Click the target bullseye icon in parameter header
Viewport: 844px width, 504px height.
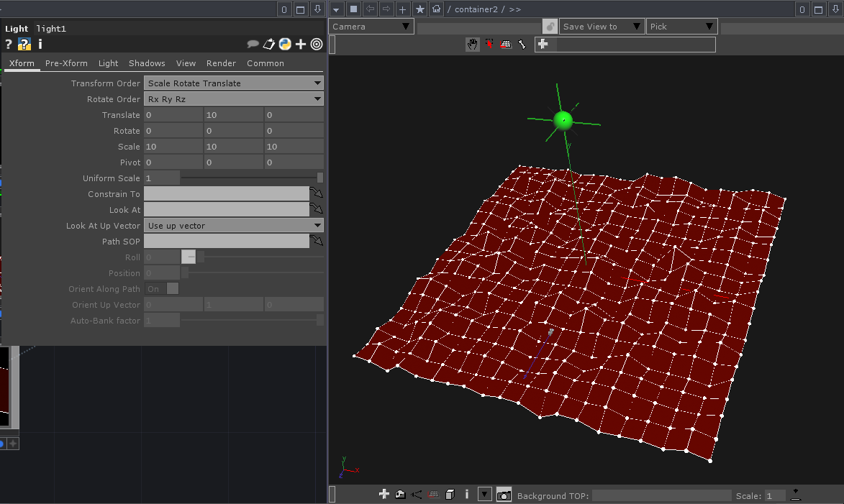(317, 44)
